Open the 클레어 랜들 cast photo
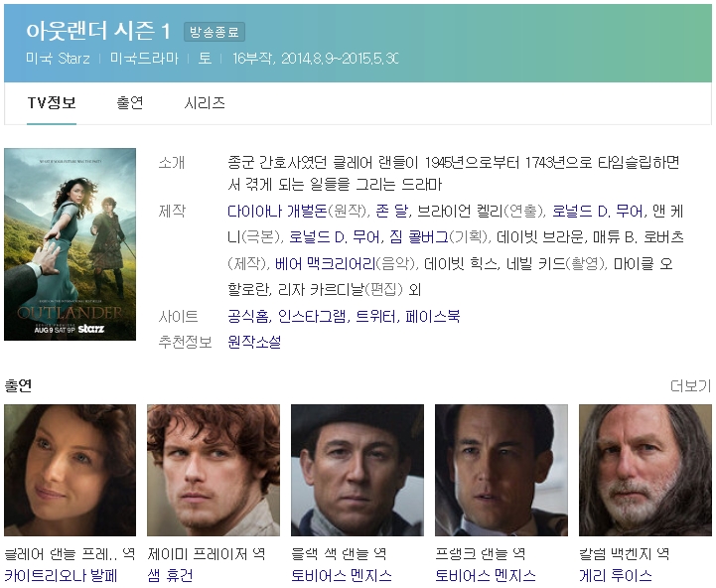Viewport: 716px width, 588px height. point(70,470)
